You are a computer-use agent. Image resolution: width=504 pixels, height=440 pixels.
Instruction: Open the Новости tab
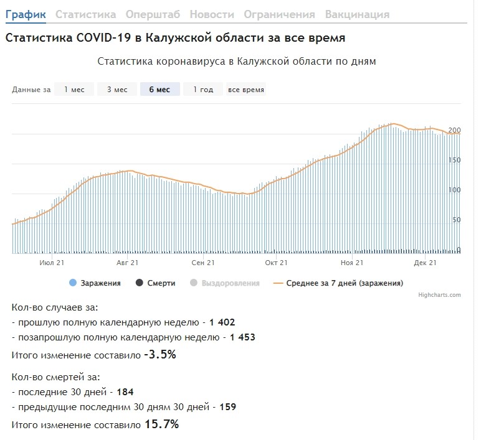[x=212, y=14]
